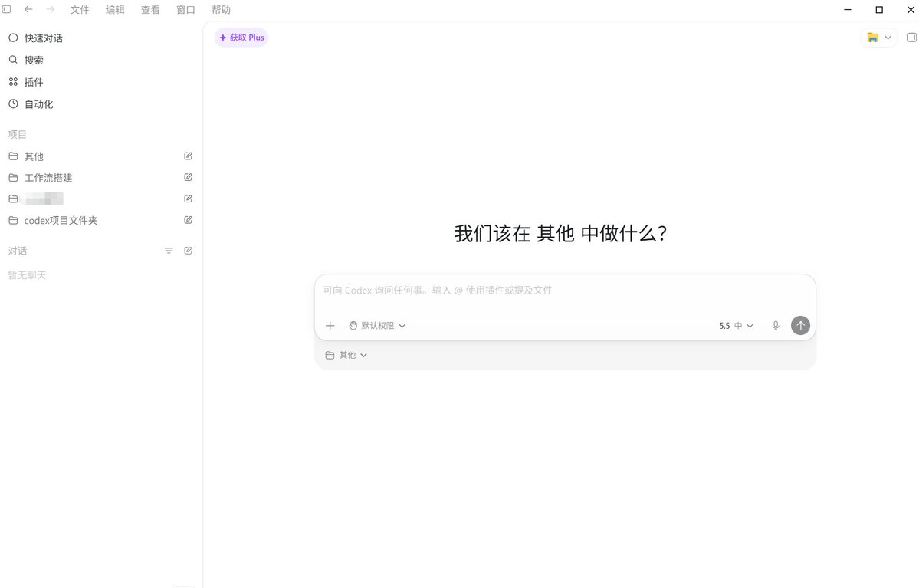The width and height of the screenshot is (919, 588).
Task: Open the 默认权限 dropdown
Action: point(377,325)
